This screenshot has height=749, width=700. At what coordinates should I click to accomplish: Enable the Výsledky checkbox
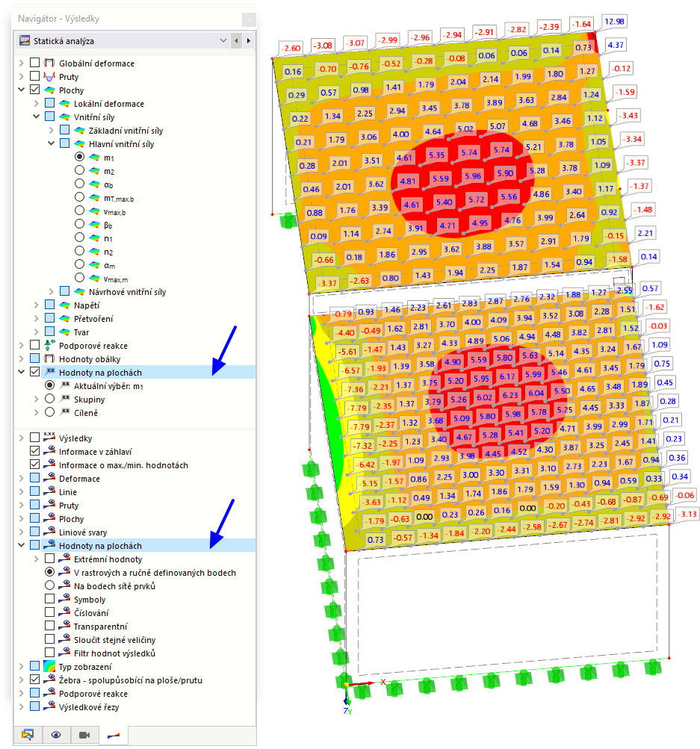click(34, 438)
